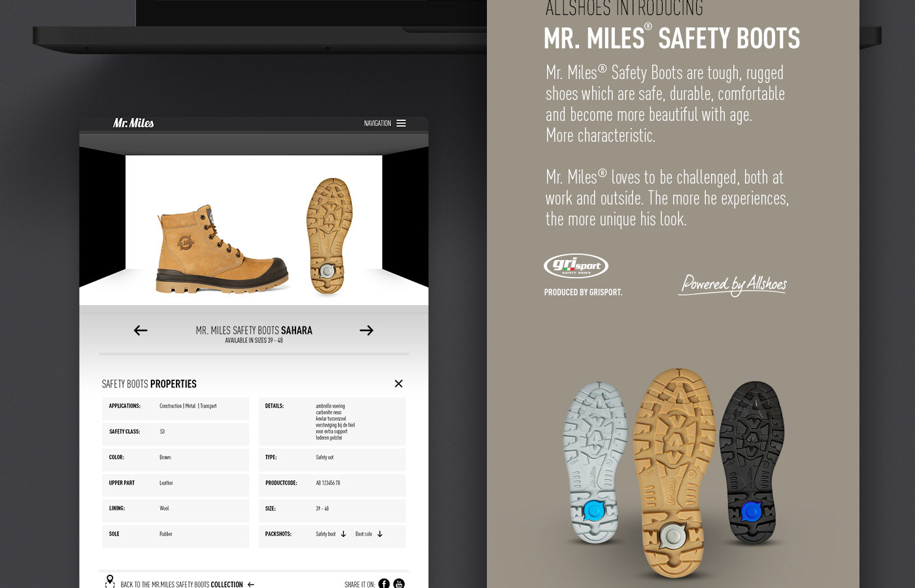Click the NAVIGATION label

[x=378, y=123]
